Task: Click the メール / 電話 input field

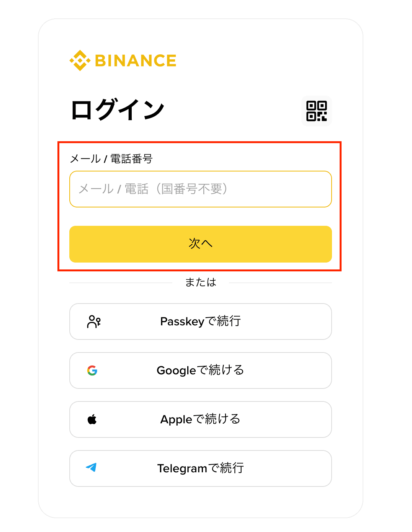Action: coord(200,189)
